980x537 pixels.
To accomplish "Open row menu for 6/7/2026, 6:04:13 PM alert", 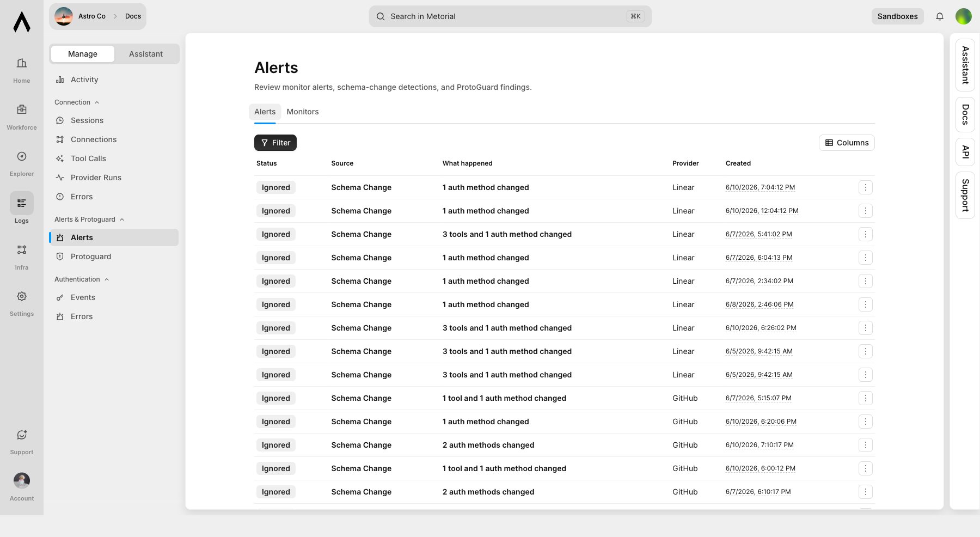I will (x=866, y=258).
